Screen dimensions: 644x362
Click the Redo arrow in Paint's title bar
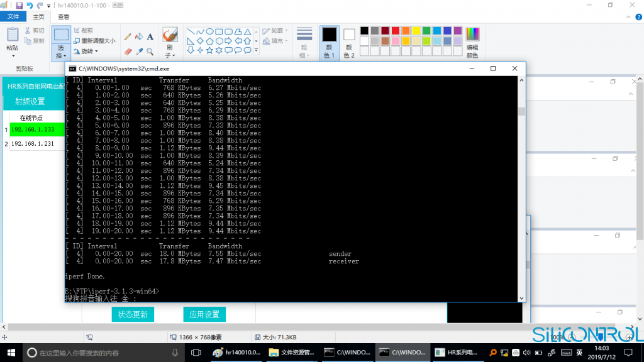pyautogui.click(x=40, y=5)
